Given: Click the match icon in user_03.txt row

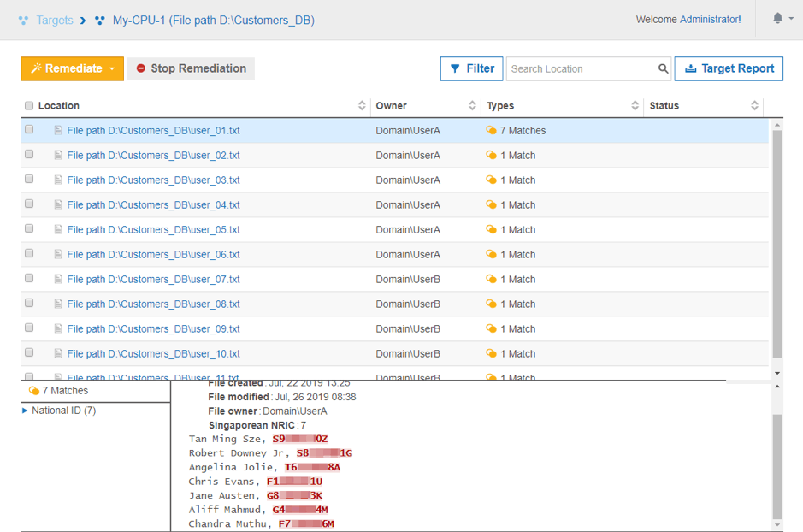Looking at the screenshot, I should 491,180.
